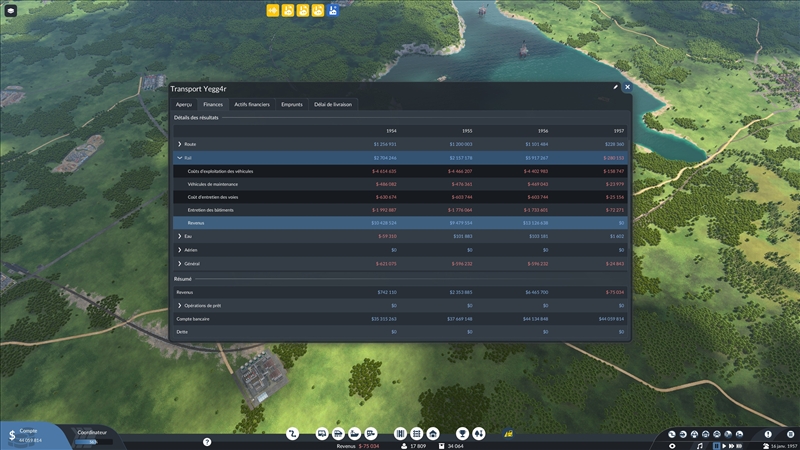Toggle the fifth map layer overlay icon

tap(717, 434)
